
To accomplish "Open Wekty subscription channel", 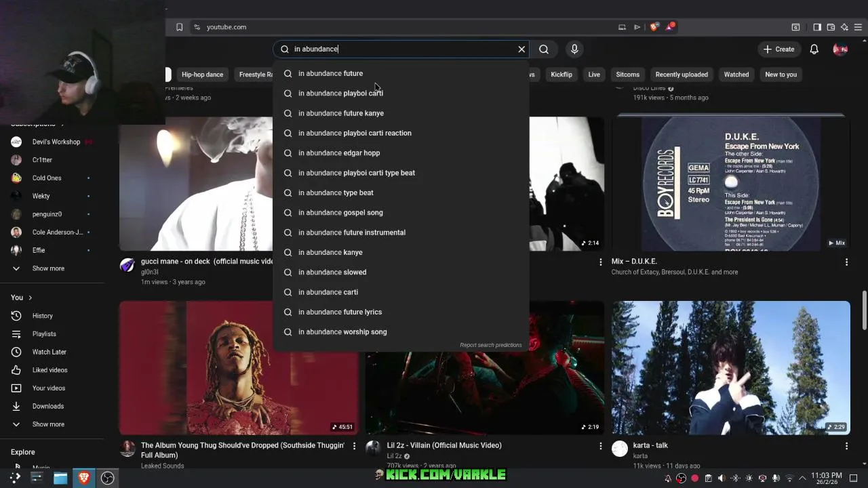I will point(52,196).
